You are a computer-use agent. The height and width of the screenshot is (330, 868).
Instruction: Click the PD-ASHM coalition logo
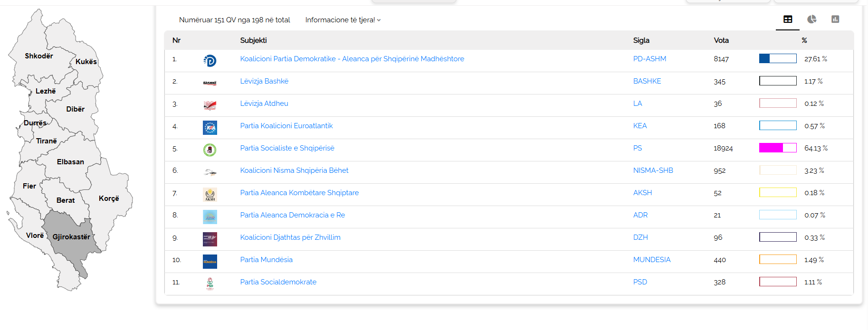coord(210,61)
